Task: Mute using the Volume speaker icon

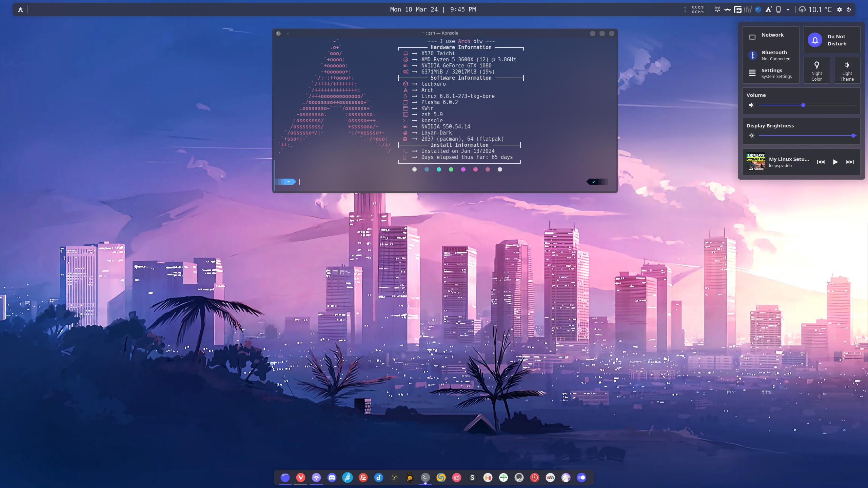Action: 751,105
